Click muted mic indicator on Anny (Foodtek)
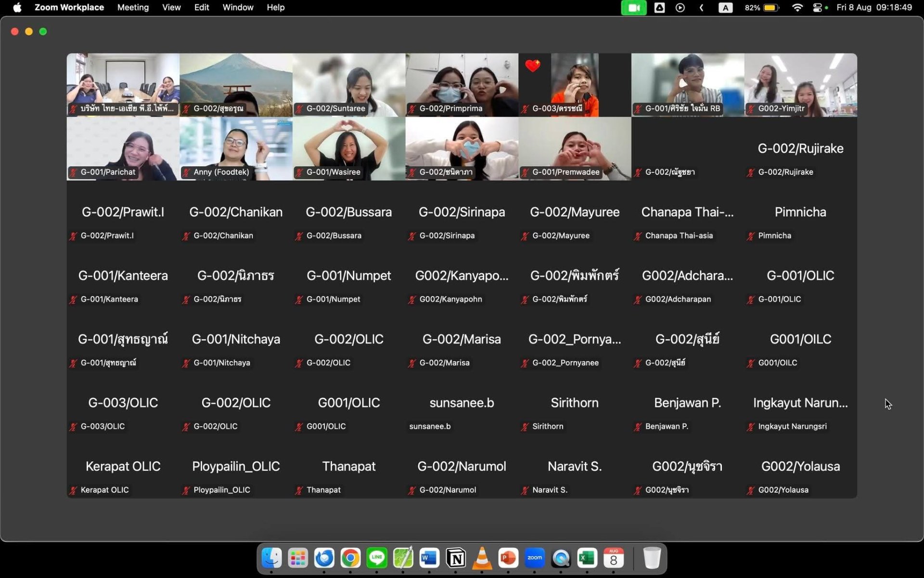Viewport: 924px width, 578px height. (x=186, y=172)
